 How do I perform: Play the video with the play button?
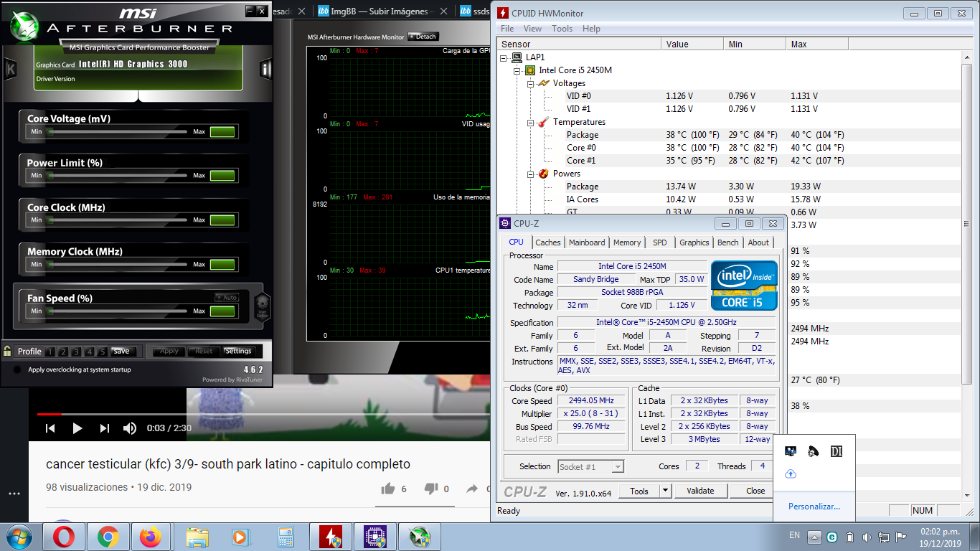pyautogui.click(x=77, y=428)
